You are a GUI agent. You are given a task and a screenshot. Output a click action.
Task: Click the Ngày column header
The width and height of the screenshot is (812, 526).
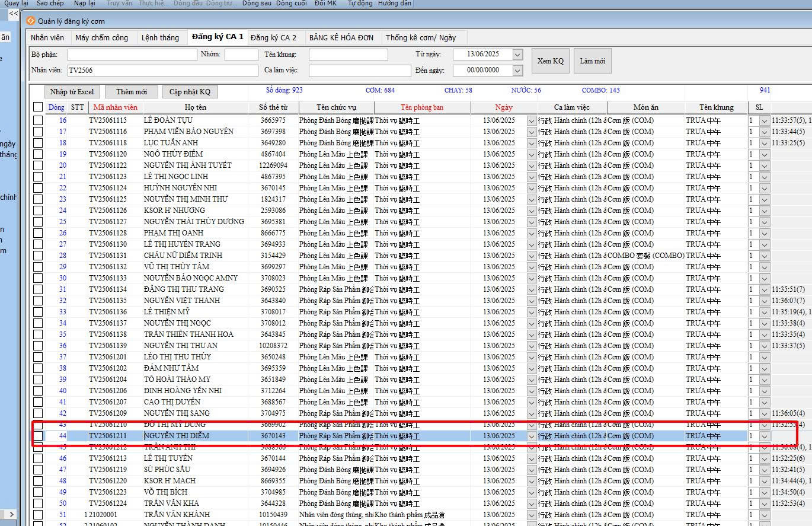coord(504,107)
